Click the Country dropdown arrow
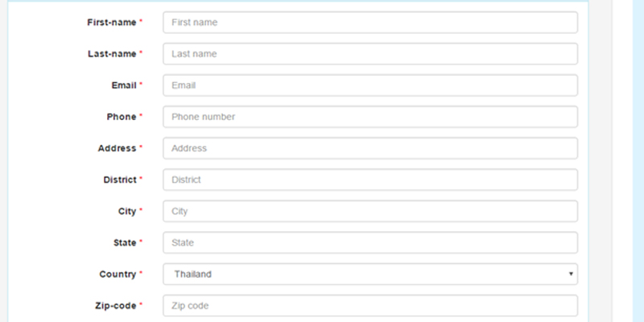Screen dimensions: 644x322 tap(571, 274)
